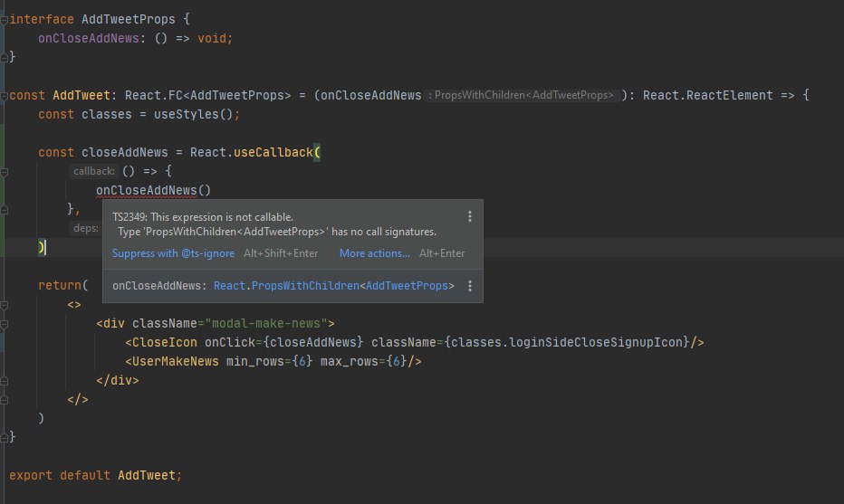Open the kebab menu beside the type info
The height and width of the screenshot is (504, 844).
[469, 286]
